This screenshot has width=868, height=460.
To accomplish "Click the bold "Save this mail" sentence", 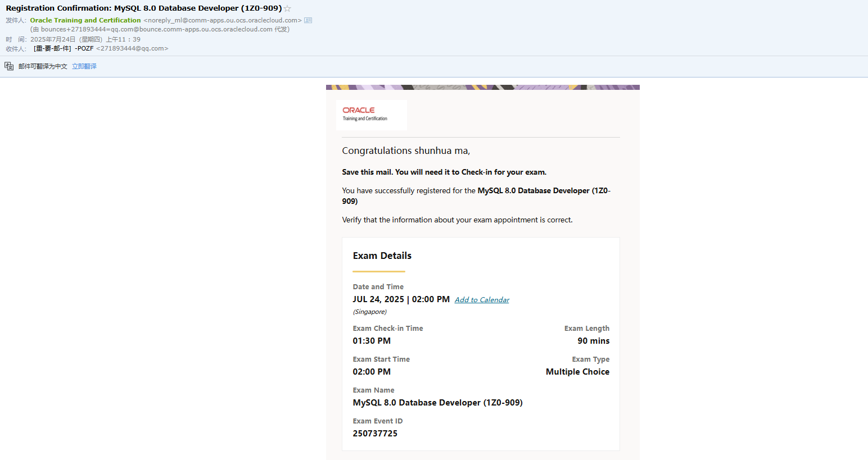I will click(444, 172).
